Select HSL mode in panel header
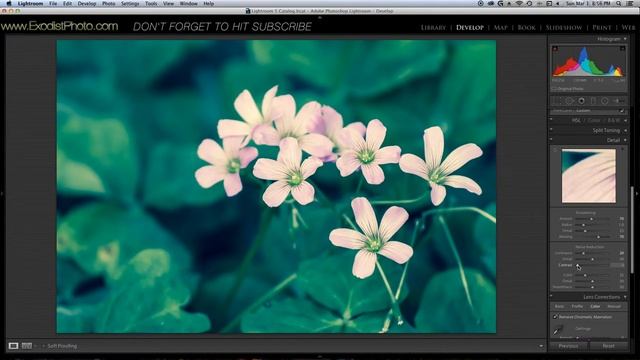Viewport: 640px width, 360px height. point(576,120)
